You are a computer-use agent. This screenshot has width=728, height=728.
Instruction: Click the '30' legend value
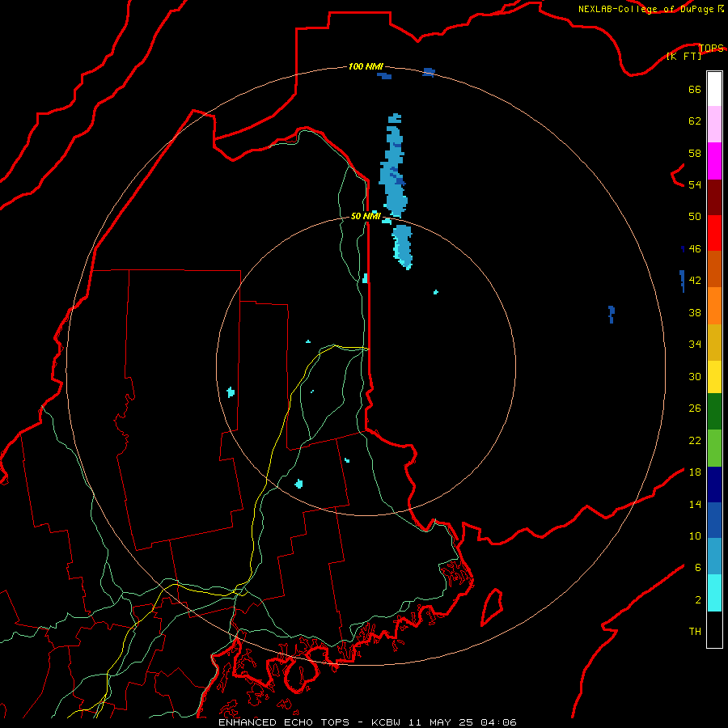(x=695, y=376)
